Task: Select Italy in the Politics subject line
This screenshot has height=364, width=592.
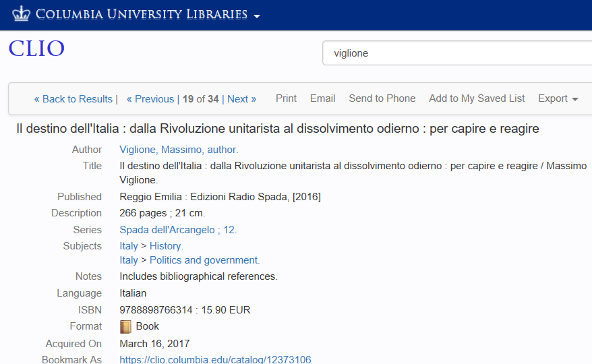Action: (x=129, y=260)
